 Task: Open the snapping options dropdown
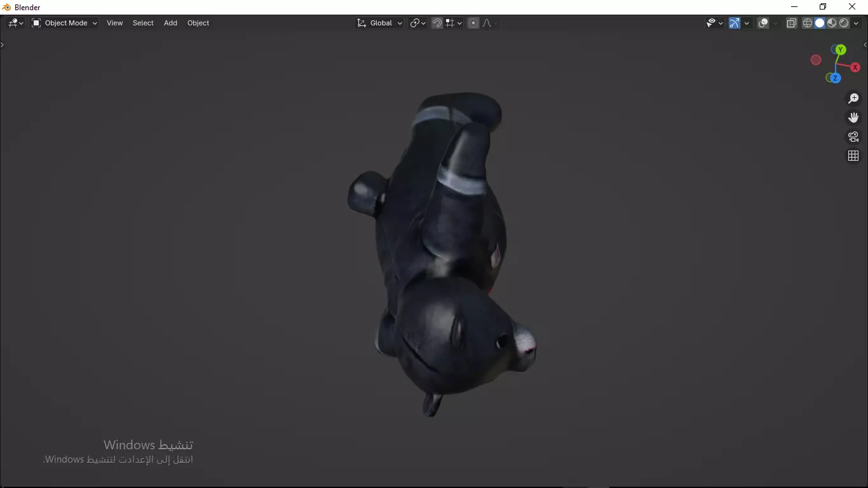454,23
